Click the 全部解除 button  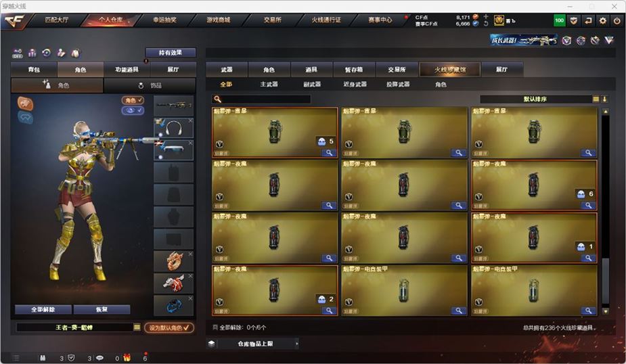[43, 309]
